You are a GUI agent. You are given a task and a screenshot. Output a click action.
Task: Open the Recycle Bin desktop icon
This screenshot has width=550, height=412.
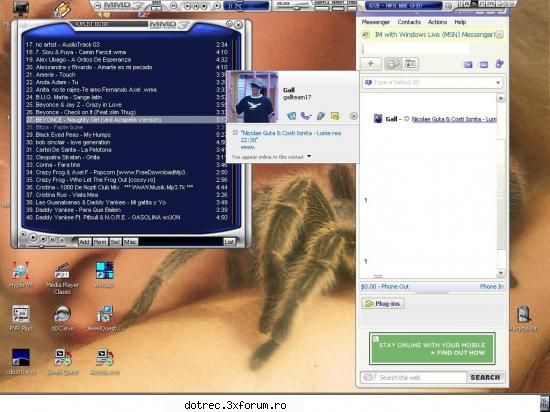click(524, 318)
